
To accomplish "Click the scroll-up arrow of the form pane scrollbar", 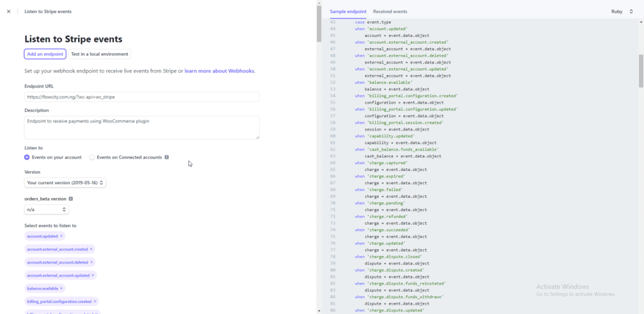I will click(x=319, y=2).
